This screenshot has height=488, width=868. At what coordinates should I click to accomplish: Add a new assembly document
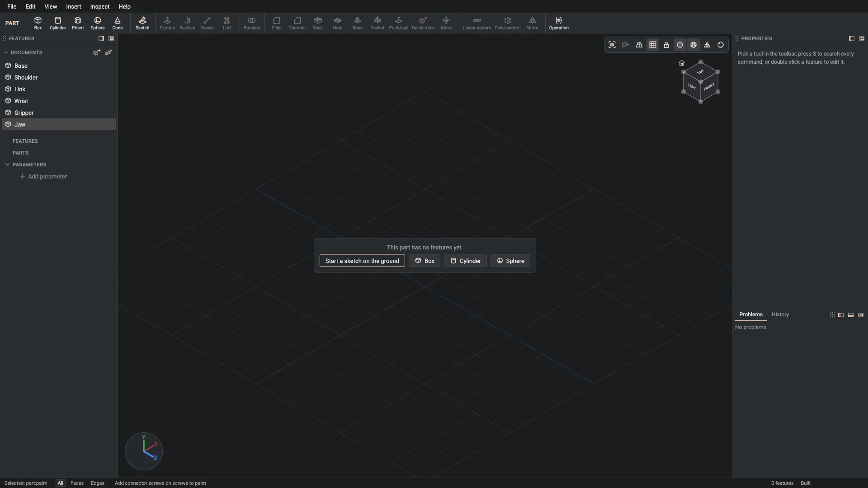108,52
